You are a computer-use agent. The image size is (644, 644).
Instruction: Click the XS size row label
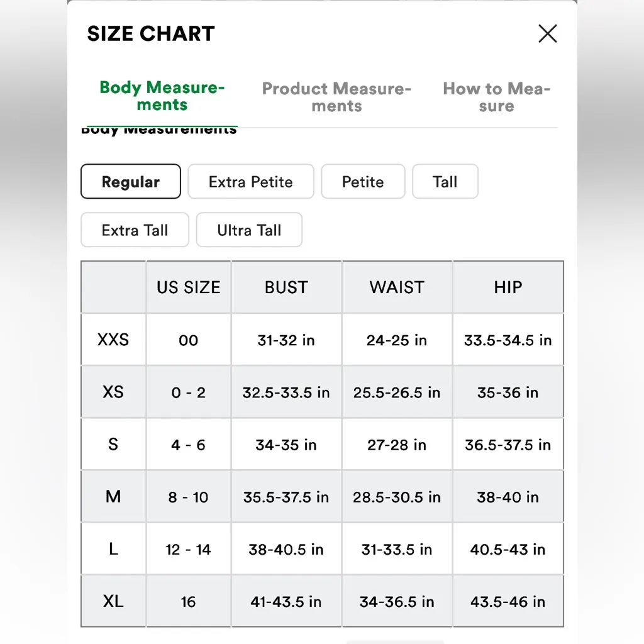113,392
